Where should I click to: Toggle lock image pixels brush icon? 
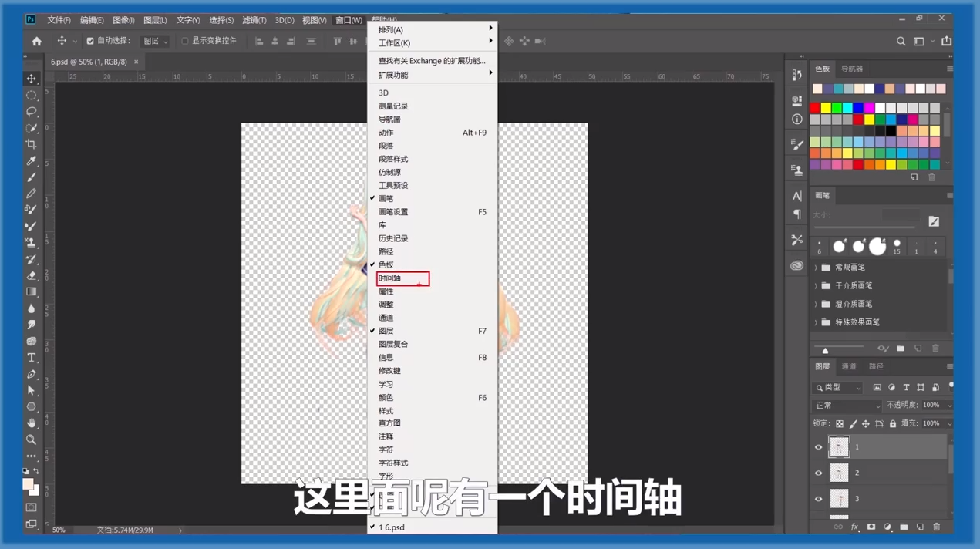click(x=853, y=424)
